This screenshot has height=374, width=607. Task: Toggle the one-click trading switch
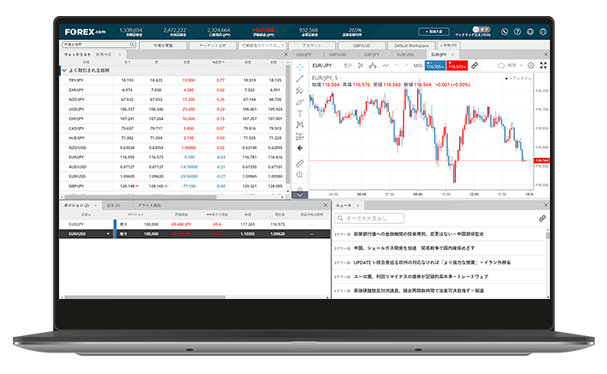point(480,29)
